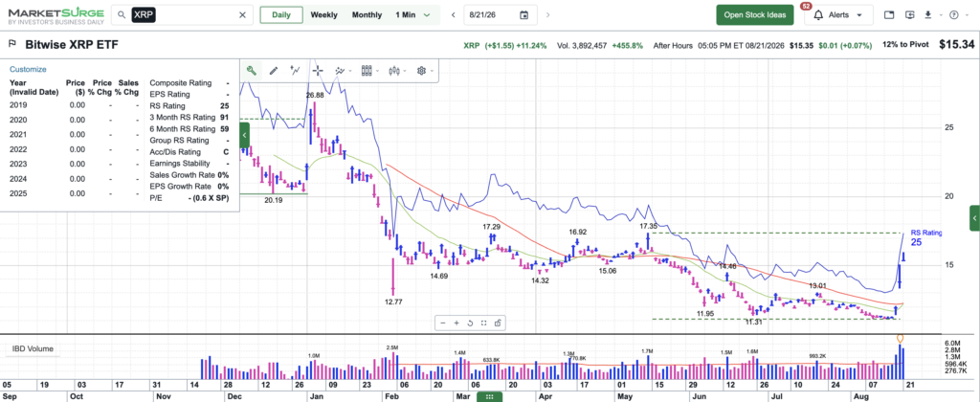Activate the pencil drawing tool
Image resolution: width=980 pixels, height=402 pixels.
coord(273,71)
